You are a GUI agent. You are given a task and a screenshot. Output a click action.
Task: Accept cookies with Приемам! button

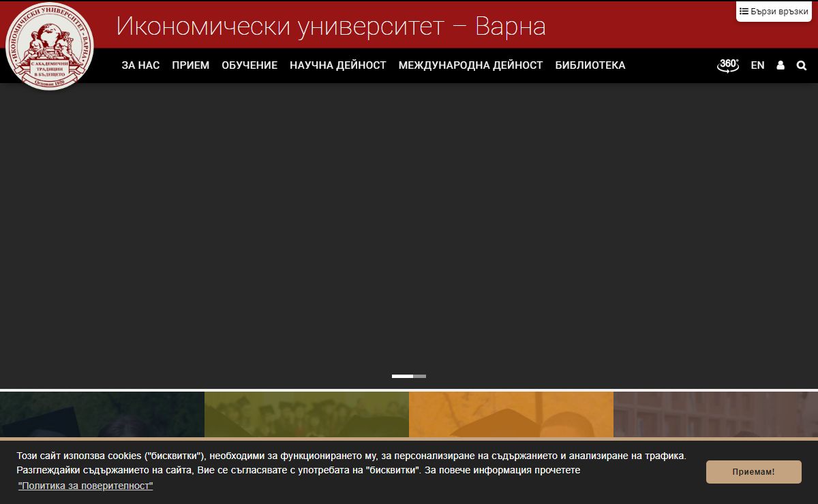(x=754, y=472)
